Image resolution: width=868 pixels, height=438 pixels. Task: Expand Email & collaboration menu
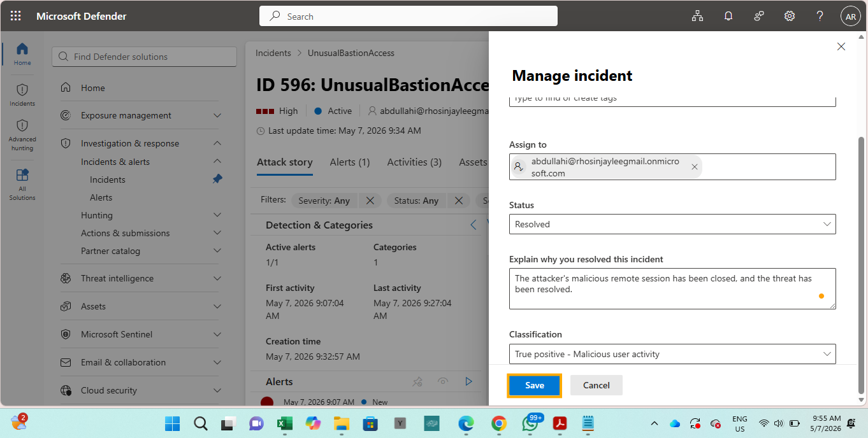pos(217,362)
